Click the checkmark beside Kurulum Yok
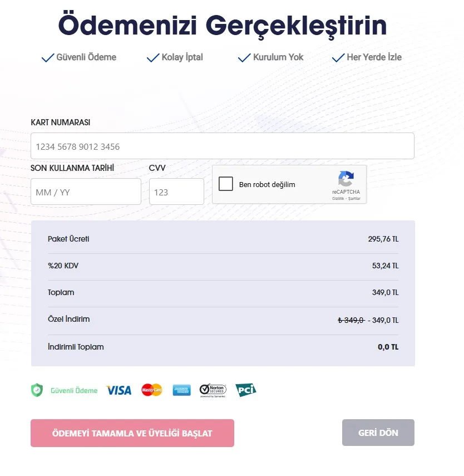464x476 pixels. click(x=244, y=58)
